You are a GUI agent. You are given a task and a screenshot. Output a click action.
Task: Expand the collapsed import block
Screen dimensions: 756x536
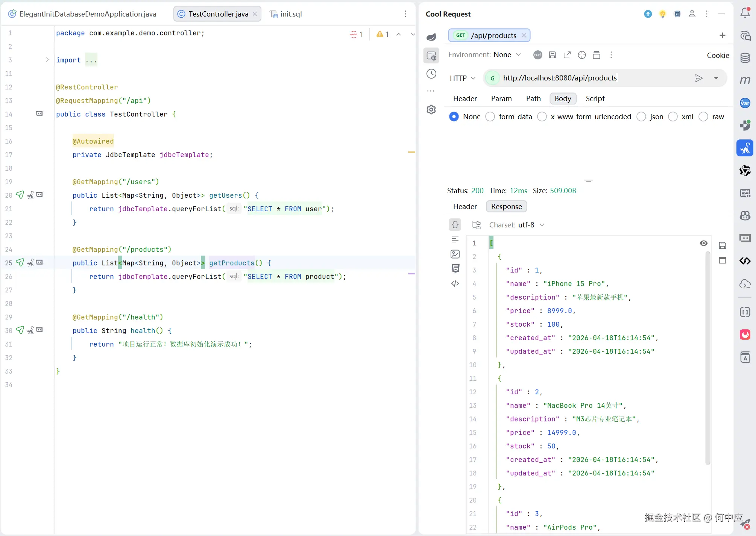pos(47,60)
